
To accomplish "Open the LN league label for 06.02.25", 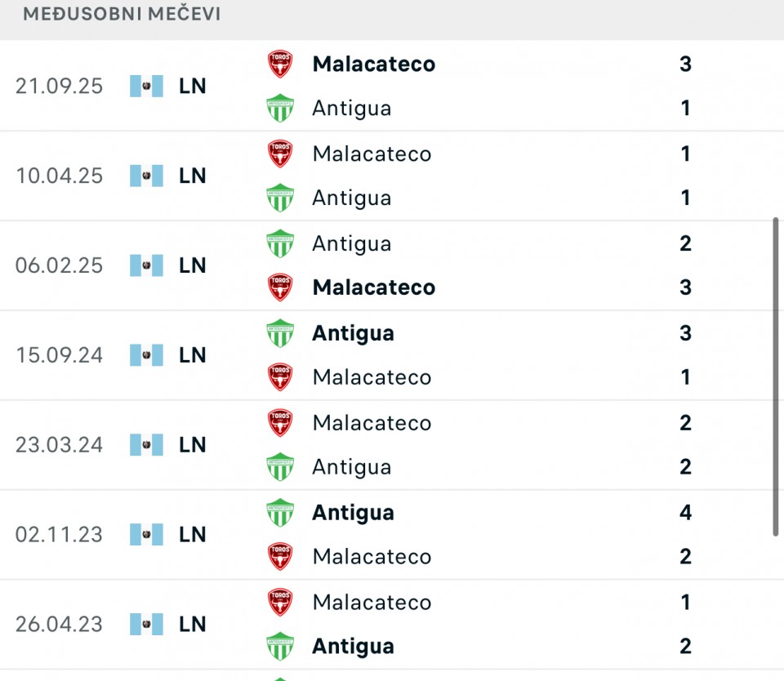I will [x=193, y=265].
